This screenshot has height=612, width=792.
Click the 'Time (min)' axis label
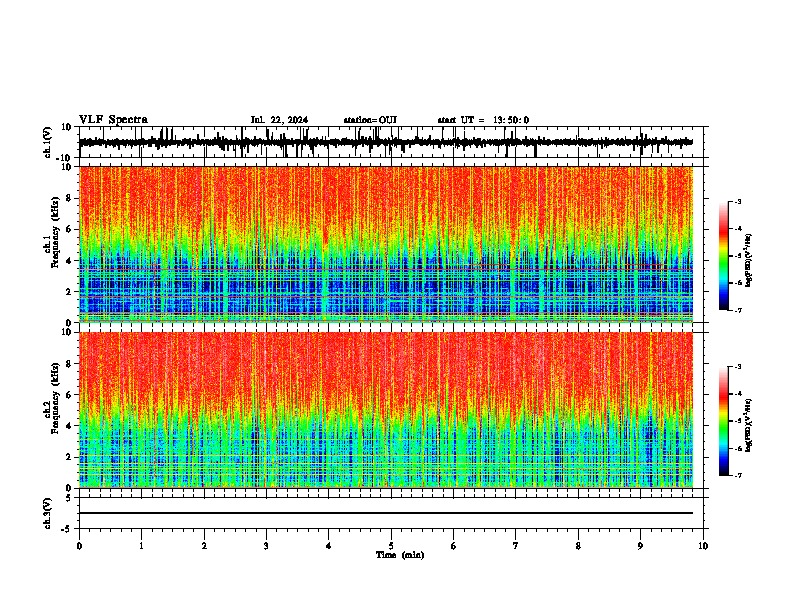pos(400,555)
